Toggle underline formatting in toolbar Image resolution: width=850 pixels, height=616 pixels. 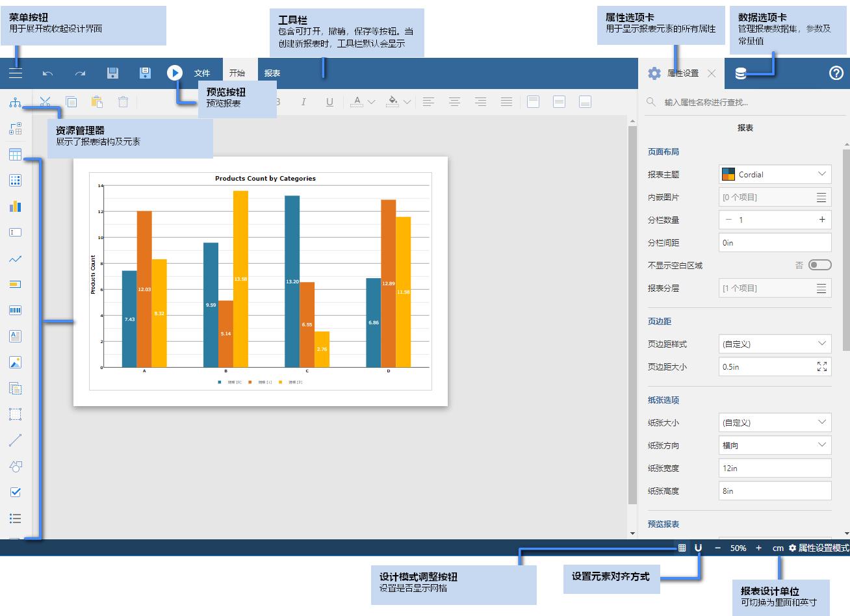[x=329, y=101]
